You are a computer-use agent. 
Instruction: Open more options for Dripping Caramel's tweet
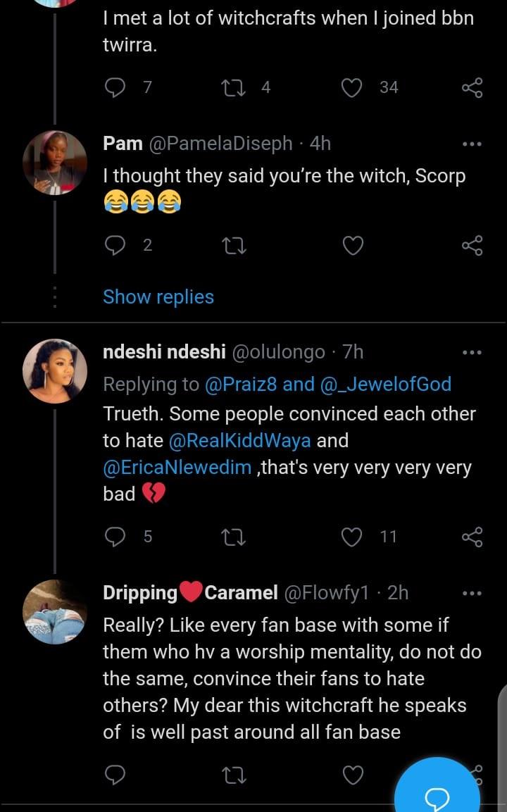click(472, 593)
